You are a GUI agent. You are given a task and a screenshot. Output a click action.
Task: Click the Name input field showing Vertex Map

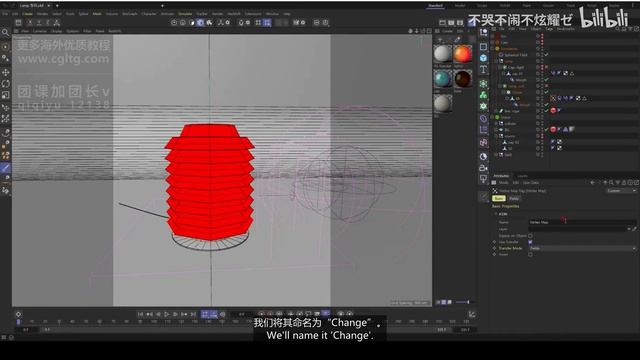point(582,222)
